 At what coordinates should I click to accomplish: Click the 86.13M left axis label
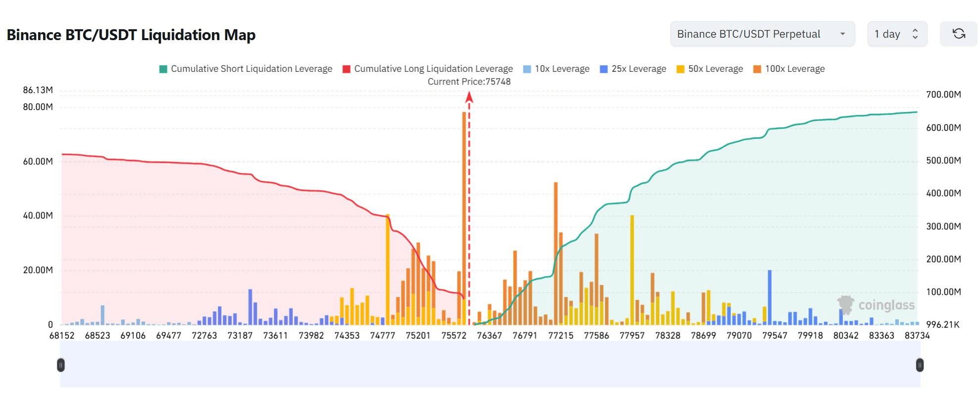[38, 90]
